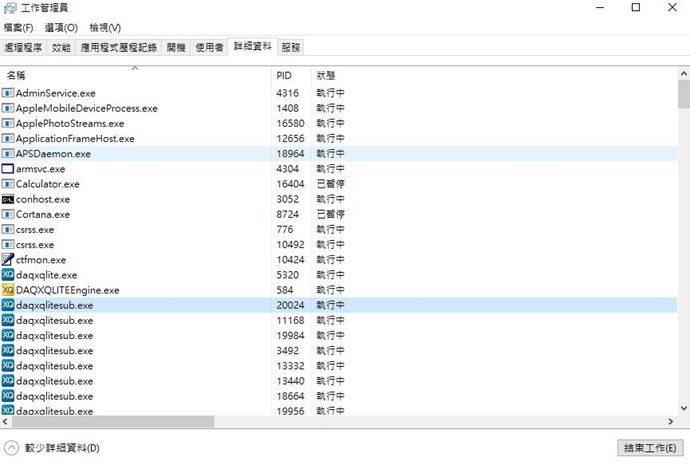Viewport: 690px width, 465px height.
Task: Switch to the 效能 tab
Action: coord(61,48)
